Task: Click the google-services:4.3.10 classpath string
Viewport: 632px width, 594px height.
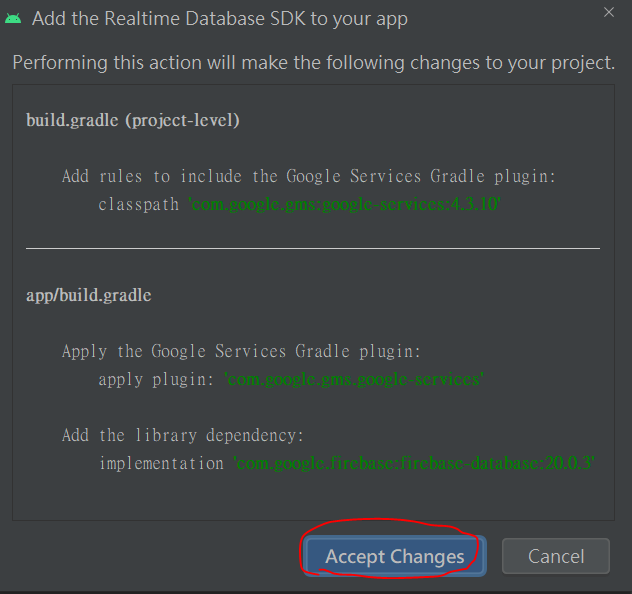Action: (x=345, y=204)
